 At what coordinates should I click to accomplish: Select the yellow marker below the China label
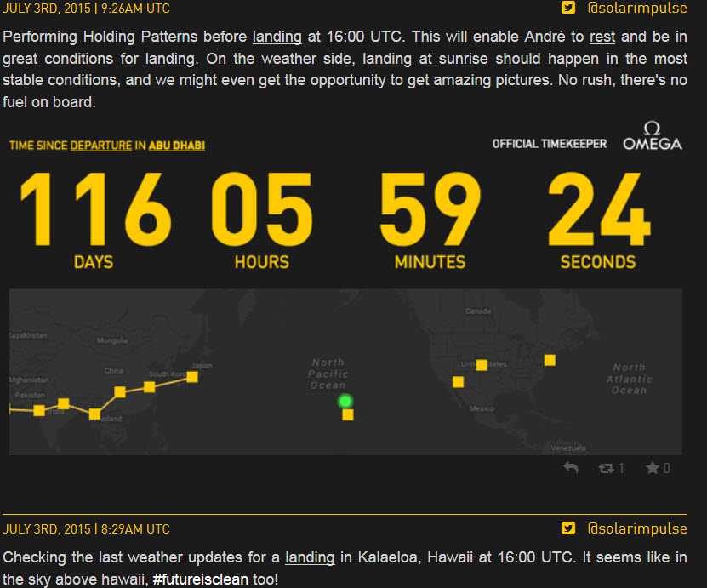(x=120, y=391)
